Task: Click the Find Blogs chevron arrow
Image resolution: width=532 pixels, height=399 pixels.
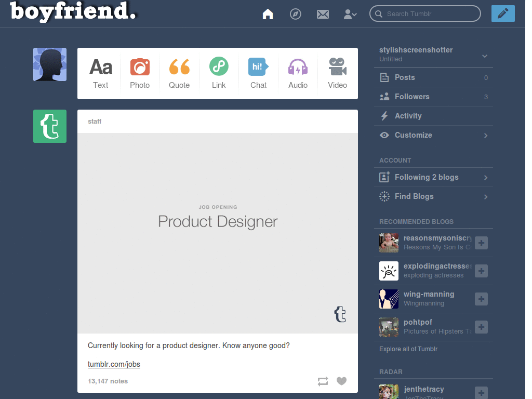Action: (486, 197)
